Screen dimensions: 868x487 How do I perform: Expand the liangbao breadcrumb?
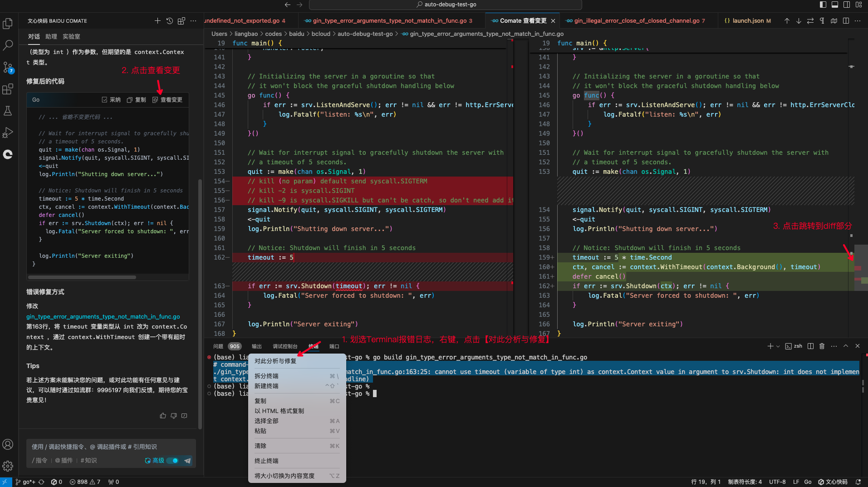[246, 34]
